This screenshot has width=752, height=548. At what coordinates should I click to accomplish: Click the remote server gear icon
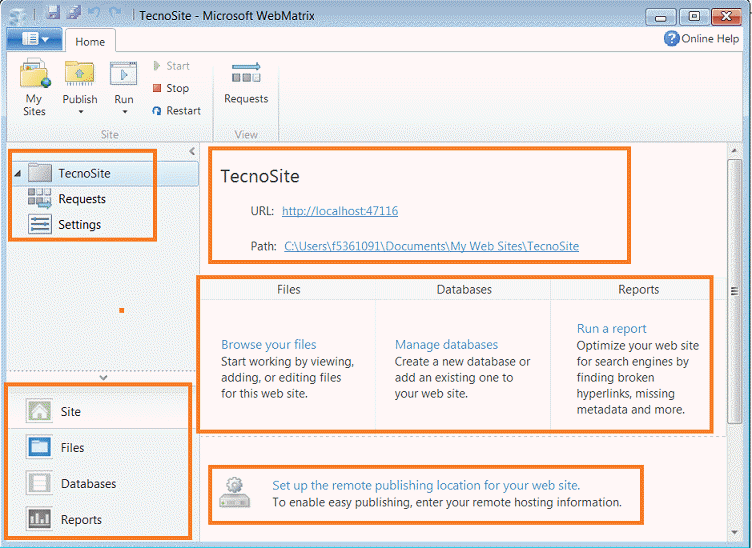point(235,492)
